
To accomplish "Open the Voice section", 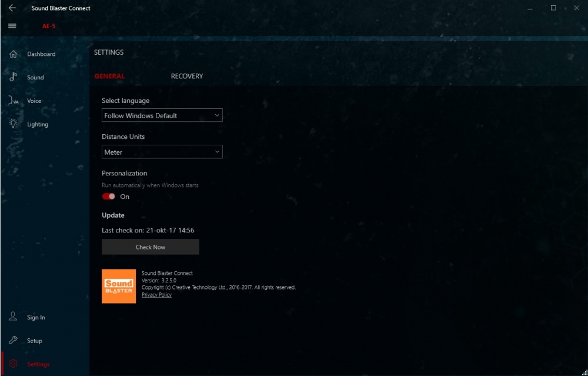I will (x=34, y=101).
